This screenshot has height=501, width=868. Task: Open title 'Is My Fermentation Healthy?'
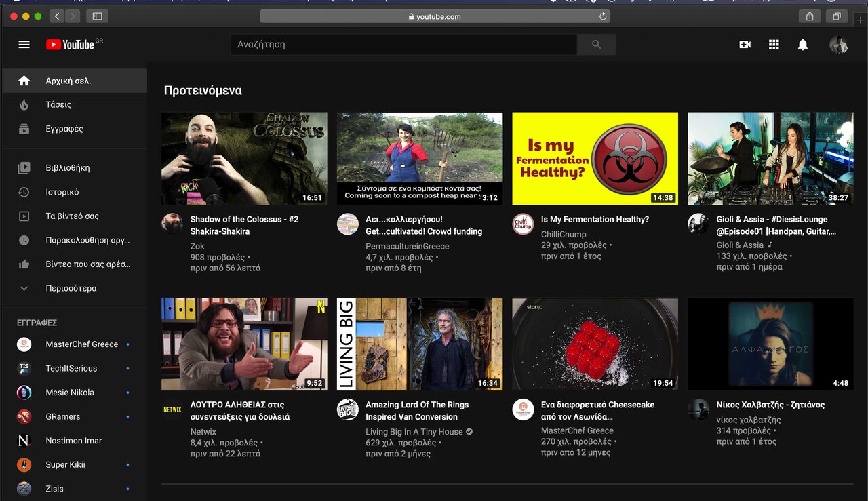(x=595, y=220)
